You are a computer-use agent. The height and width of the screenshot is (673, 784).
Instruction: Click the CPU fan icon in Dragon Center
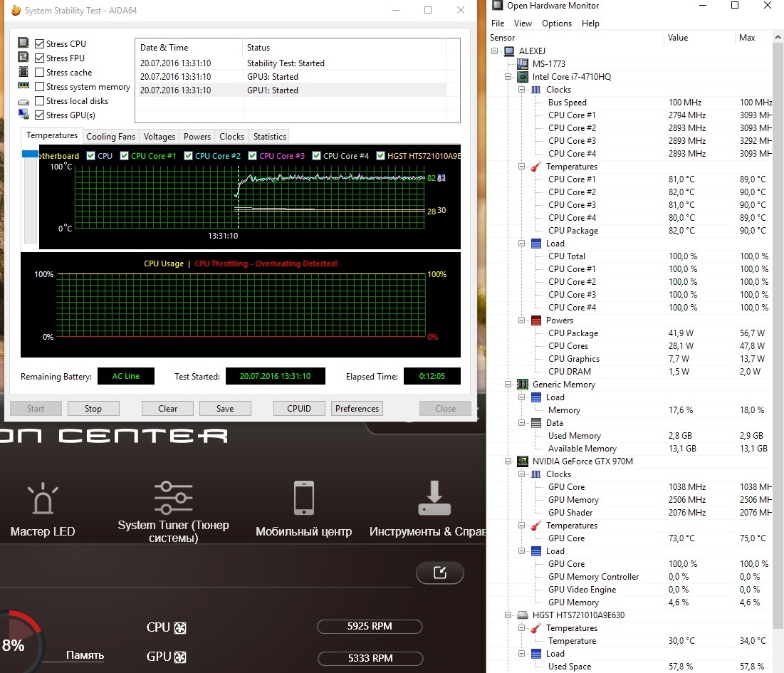click(x=180, y=628)
